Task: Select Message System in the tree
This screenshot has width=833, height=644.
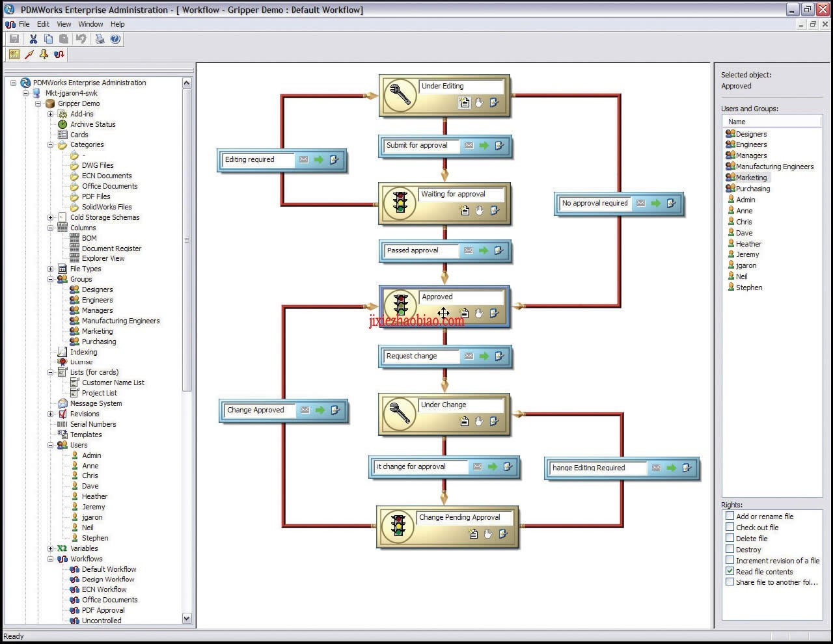Action: [96, 403]
